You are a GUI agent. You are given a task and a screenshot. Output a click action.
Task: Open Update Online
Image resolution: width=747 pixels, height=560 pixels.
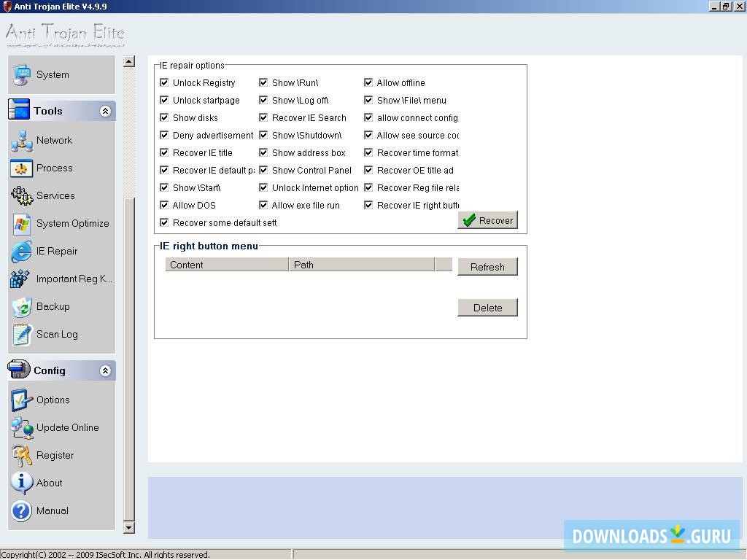pos(67,427)
